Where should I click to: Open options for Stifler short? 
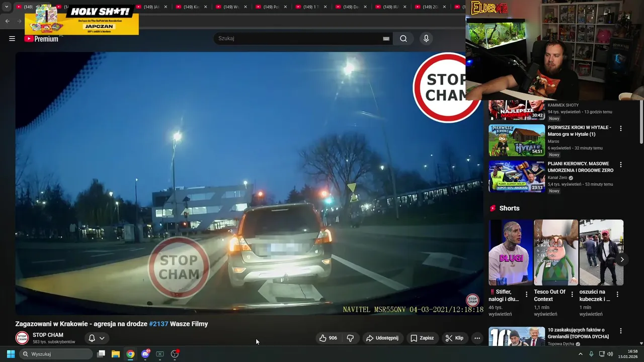coord(527,294)
